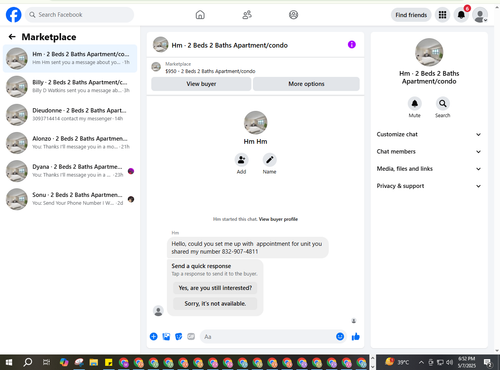Click the View buyer button
500x370 pixels.
coord(201,84)
